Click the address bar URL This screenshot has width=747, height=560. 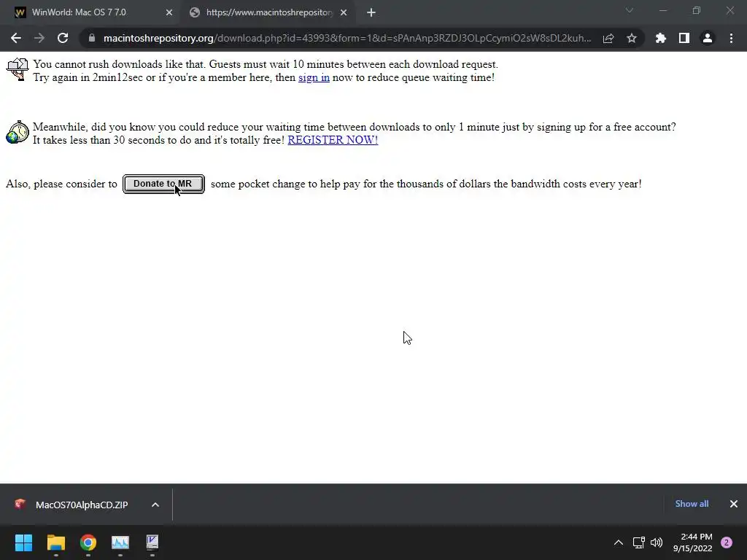pyautogui.click(x=347, y=38)
